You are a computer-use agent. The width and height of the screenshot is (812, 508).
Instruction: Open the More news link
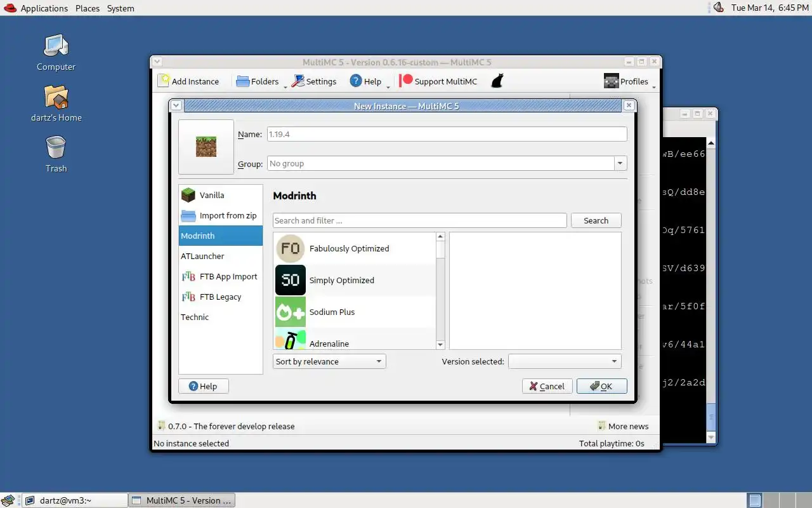point(623,426)
